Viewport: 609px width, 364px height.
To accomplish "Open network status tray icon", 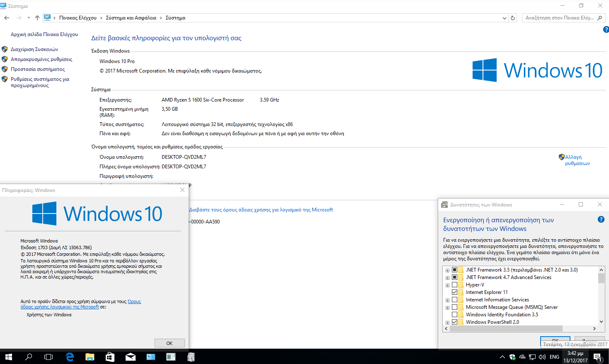I will (532, 357).
